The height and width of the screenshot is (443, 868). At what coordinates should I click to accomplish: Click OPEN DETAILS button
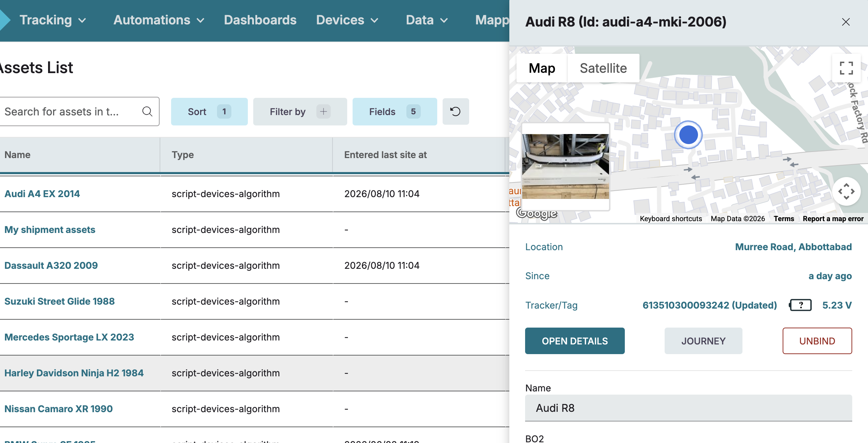click(x=575, y=341)
